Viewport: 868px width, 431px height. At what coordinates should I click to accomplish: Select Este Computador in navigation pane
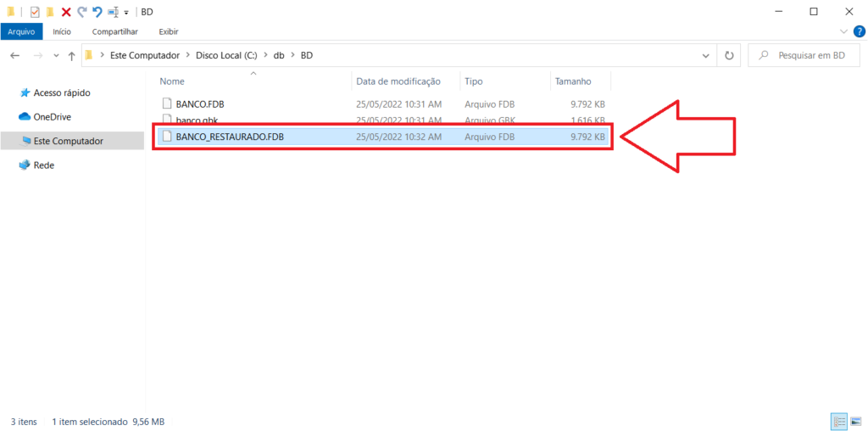tap(68, 141)
